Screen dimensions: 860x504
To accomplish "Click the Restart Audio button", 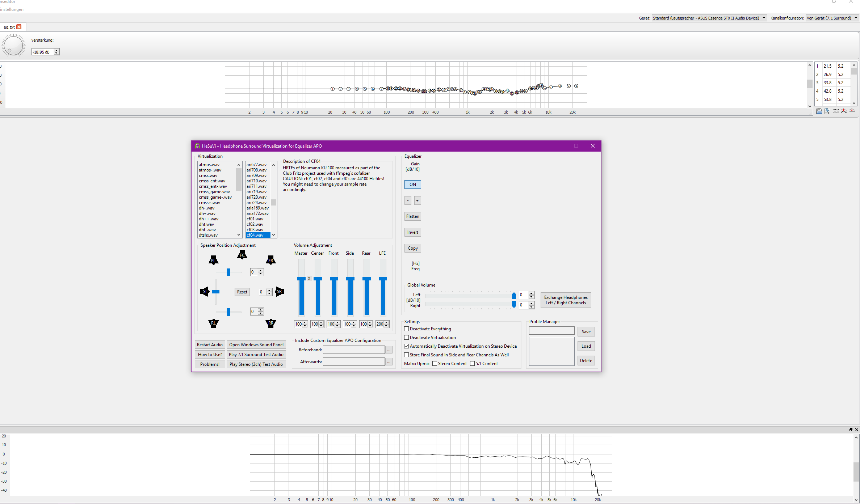I will 210,345.
